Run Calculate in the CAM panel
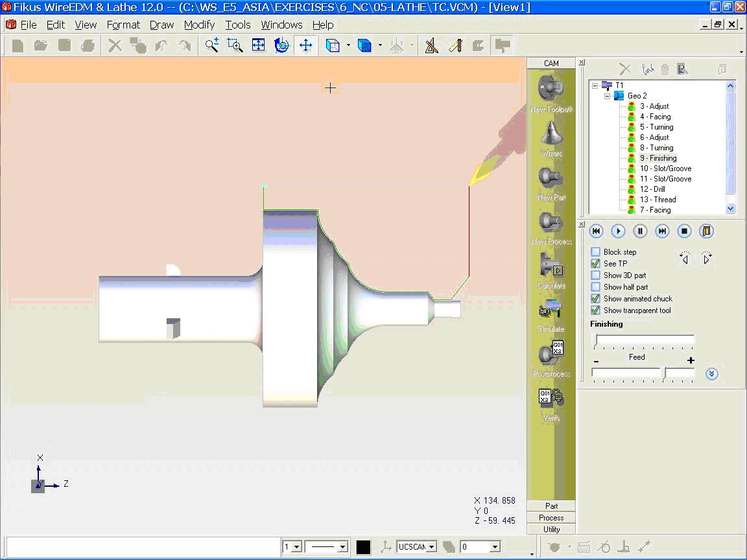Image resolution: width=747 pixels, height=560 pixels. tap(551, 265)
